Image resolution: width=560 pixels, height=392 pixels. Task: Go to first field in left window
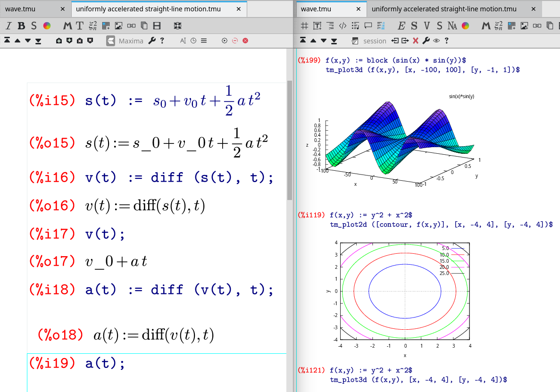(7, 41)
